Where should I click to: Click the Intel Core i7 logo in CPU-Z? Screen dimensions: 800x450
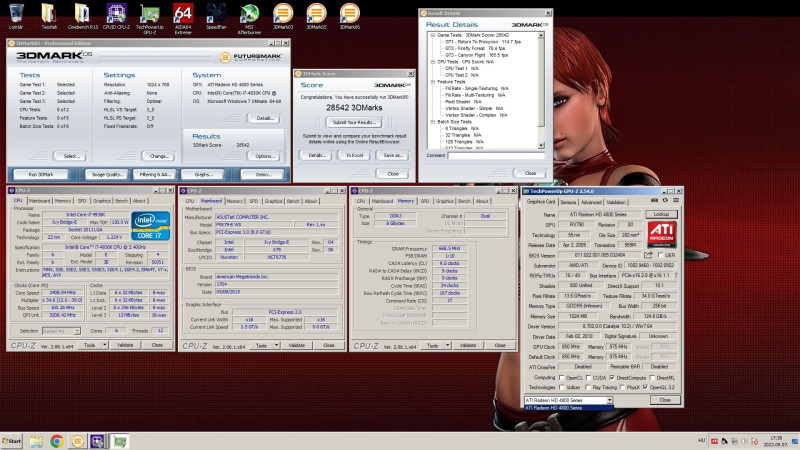[x=151, y=226]
